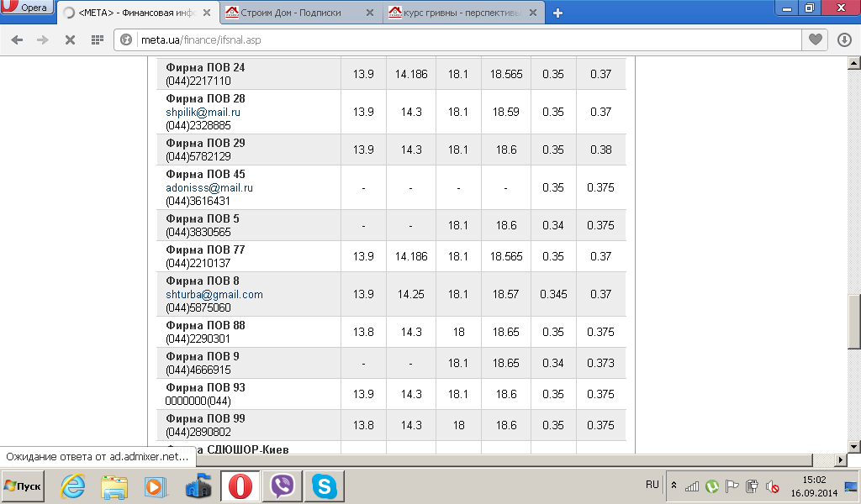Open the shpilik@mail.ru email link
This screenshot has height=504, width=861.
tap(203, 112)
